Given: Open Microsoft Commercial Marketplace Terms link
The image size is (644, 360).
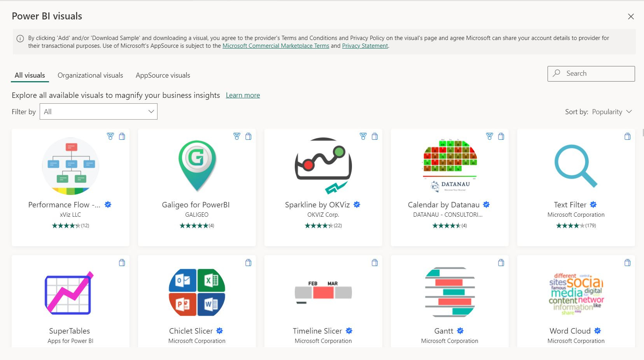Looking at the screenshot, I should pos(276,46).
